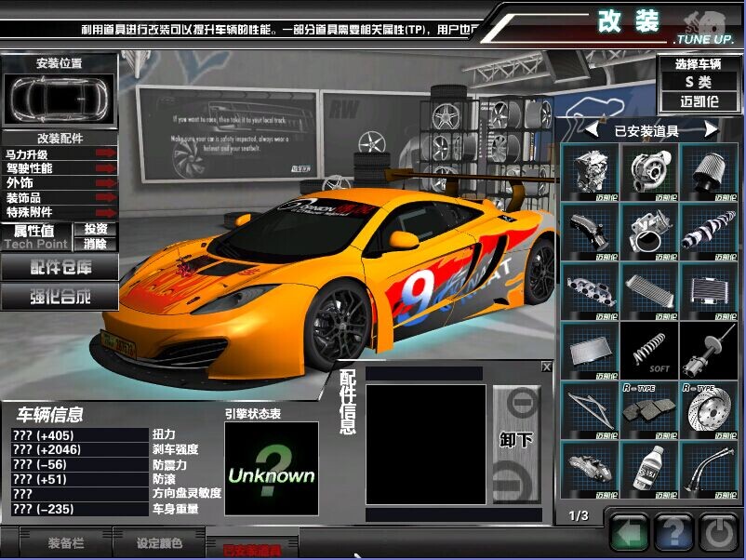This screenshot has height=560, width=746.
Task: Select the oil bottle part icon
Action: 650,470
